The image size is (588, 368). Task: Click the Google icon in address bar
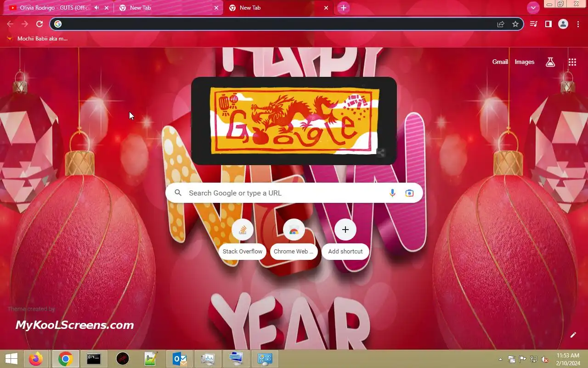tap(57, 24)
